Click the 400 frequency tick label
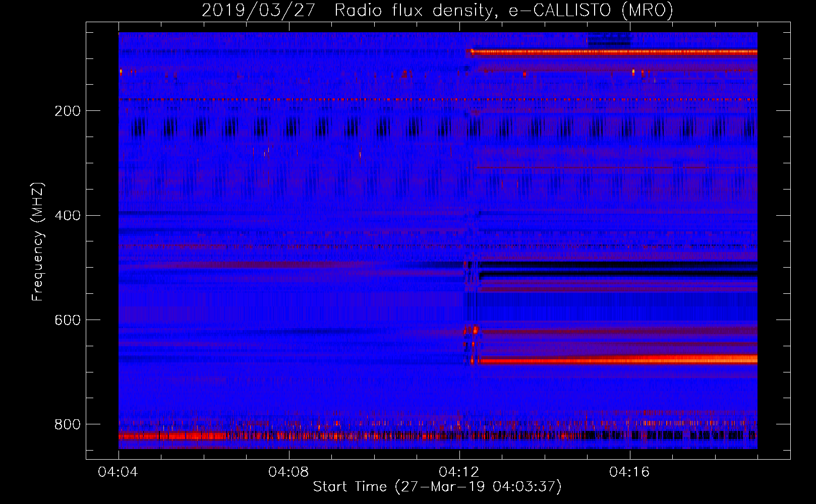 [68, 216]
